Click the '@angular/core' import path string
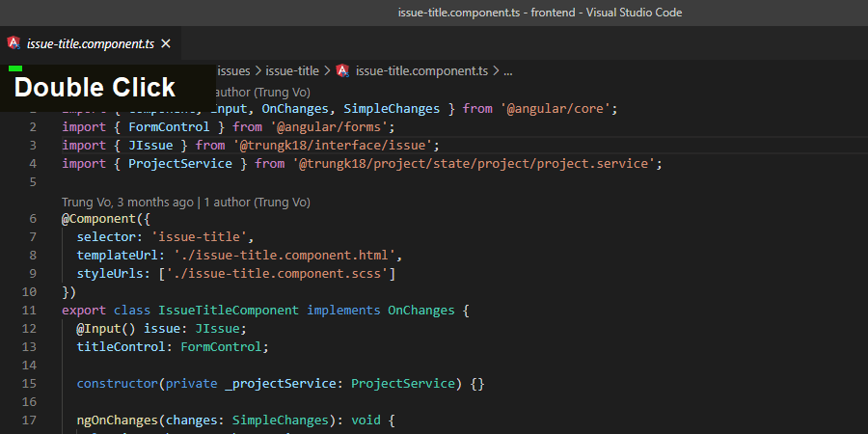This screenshot has height=434, width=868. pos(556,109)
